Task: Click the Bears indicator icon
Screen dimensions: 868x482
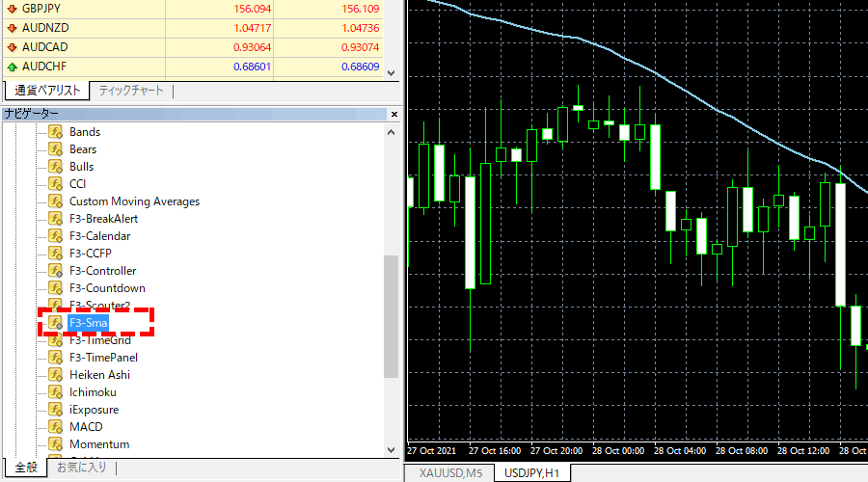Action: pyautogui.click(x=56, y=149)
